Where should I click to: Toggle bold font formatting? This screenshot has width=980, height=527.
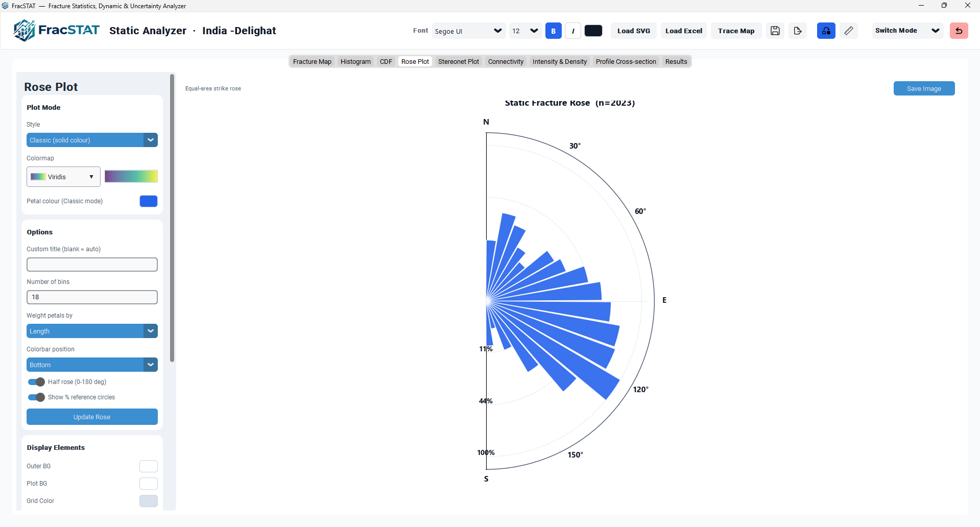click(554, 31)
